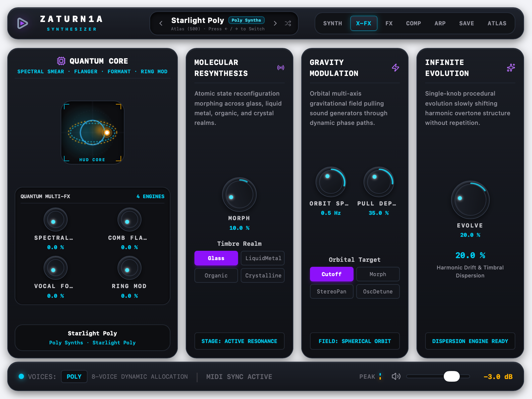Select LiquidMetal timbre realm

[x=263, y=258]
